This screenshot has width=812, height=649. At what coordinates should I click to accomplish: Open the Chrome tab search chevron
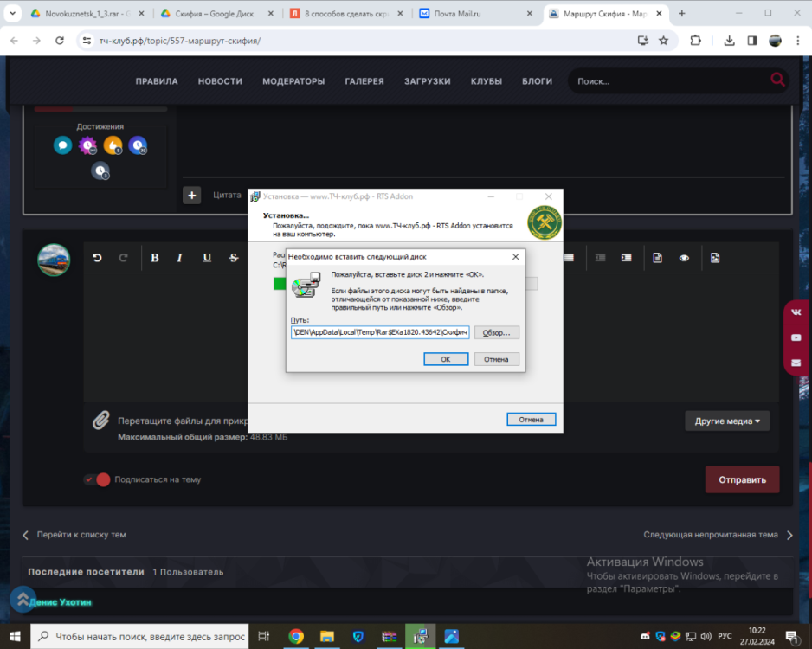coord(13,14)
